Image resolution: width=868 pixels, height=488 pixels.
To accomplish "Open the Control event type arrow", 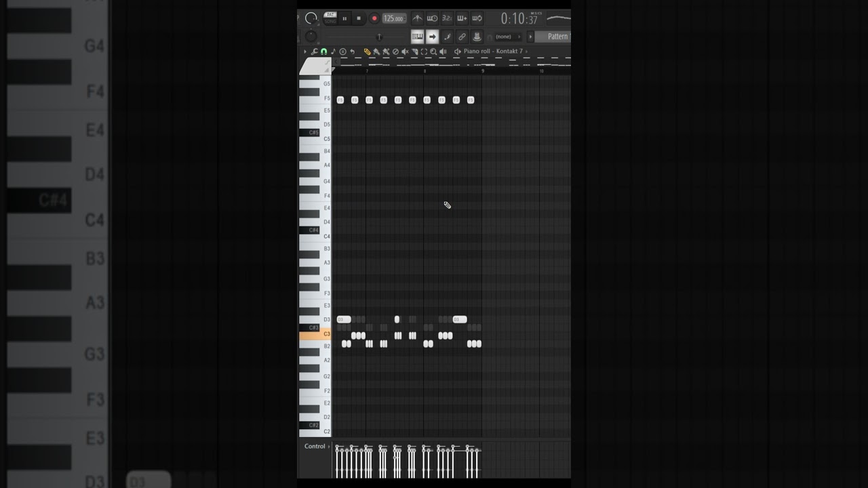I will coord(329,447).
